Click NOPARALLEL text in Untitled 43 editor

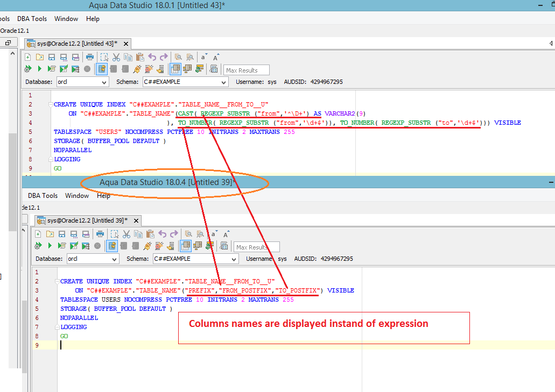(73, 150)
